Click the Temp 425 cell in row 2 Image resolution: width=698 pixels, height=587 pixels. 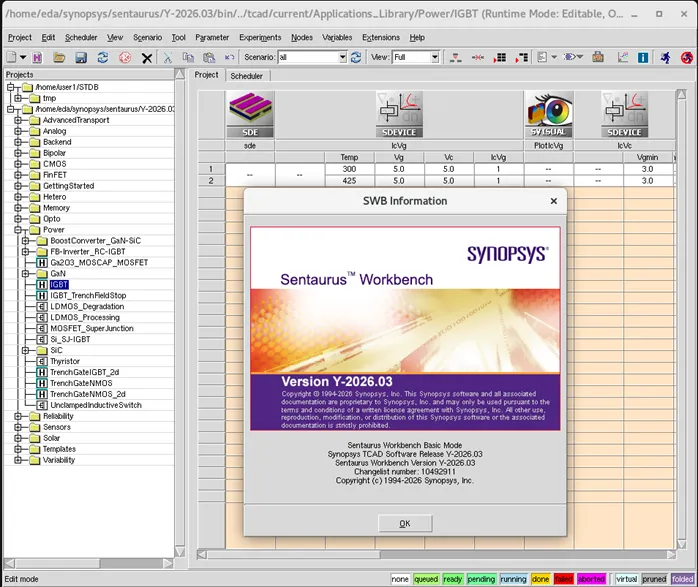(349, 181)
